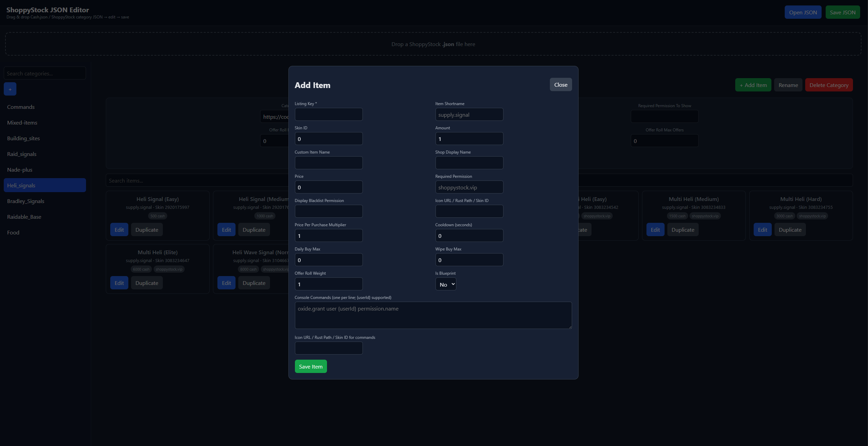Click the Offer Roll Weight field
This screenshot has height=446, width=868.
[x=329, y=284]
